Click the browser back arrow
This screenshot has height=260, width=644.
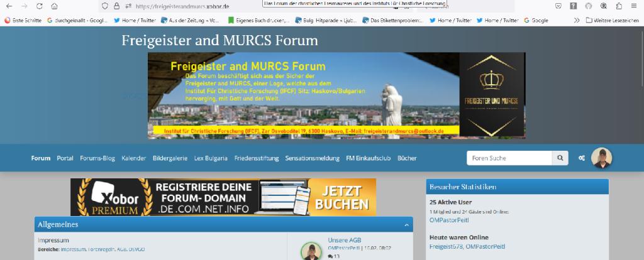pos(8,6)
